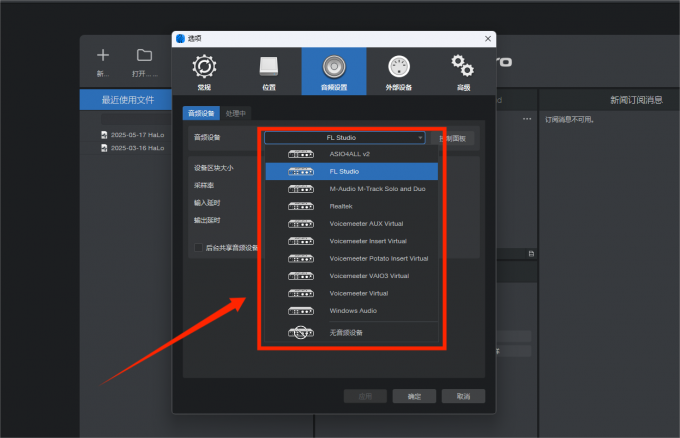Click the open folder icon on start page
This screenshot has height=438, width=680.
144,55
